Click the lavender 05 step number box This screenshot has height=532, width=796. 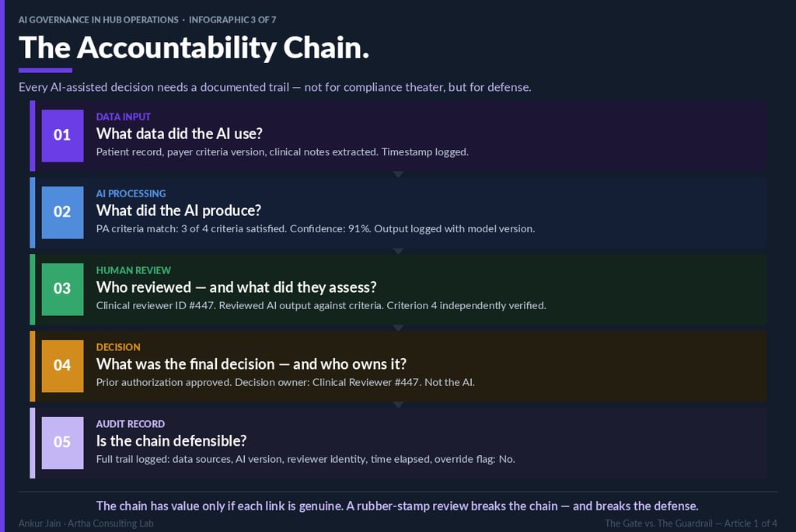[x=62, y=443]
